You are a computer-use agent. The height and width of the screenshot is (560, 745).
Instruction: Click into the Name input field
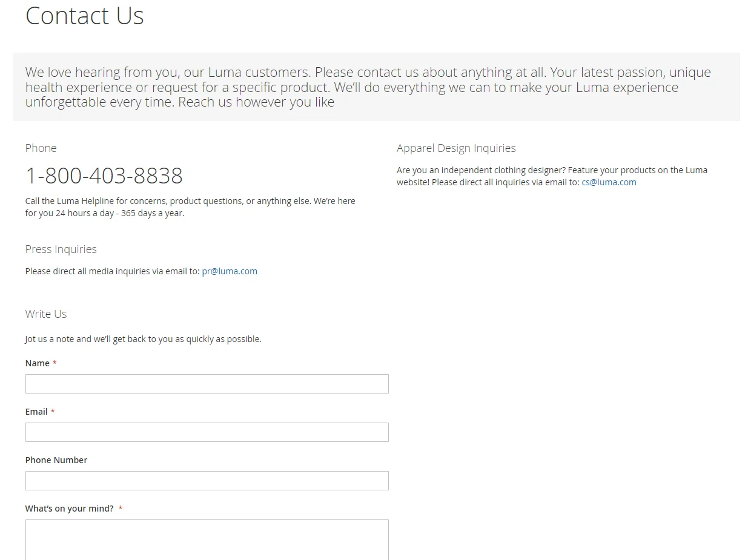click(207, 384)
